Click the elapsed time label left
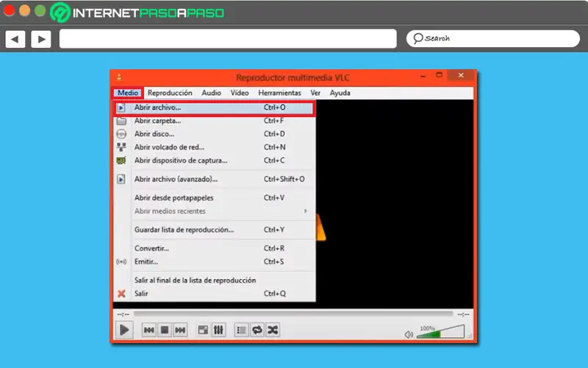Screen dimensions: 588x368 (x=123, y=314)
